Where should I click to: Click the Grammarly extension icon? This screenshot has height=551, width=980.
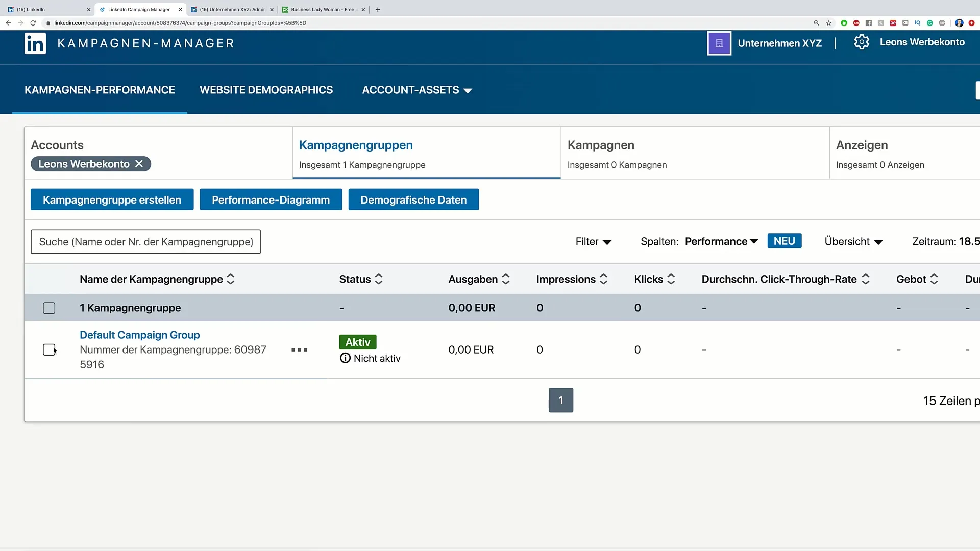coord(929,23)
